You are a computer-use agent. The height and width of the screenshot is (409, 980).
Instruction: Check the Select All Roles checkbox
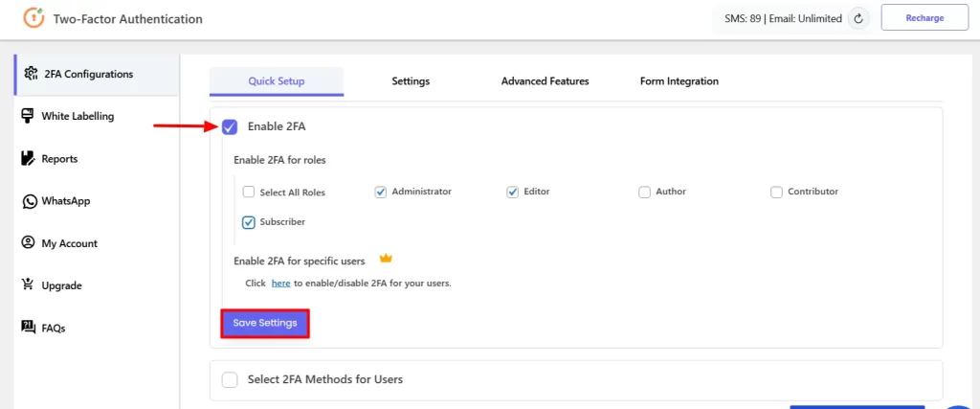tap(249, 192)
